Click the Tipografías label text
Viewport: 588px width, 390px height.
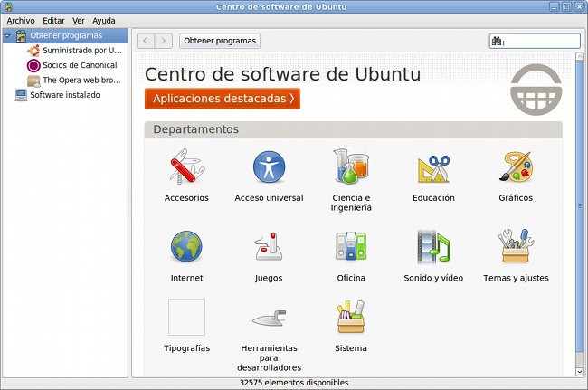click(x=186, y=348)
